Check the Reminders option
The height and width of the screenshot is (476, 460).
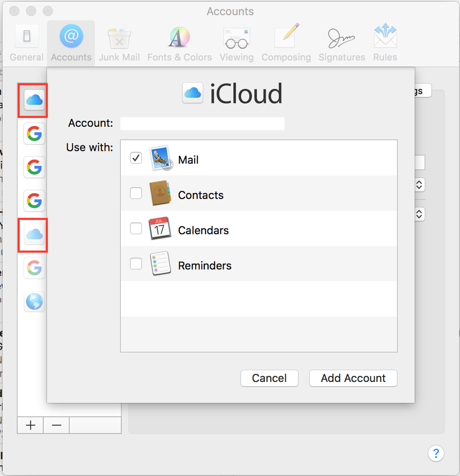[x=136, y=264]
